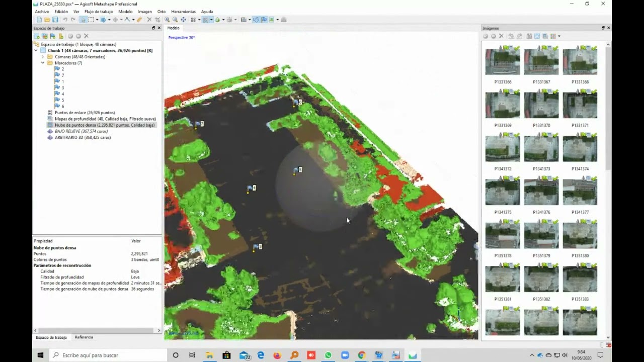Select image thumbnail P1351380
The height and width of the screenshot is (362, 644).
pos(580,236)
